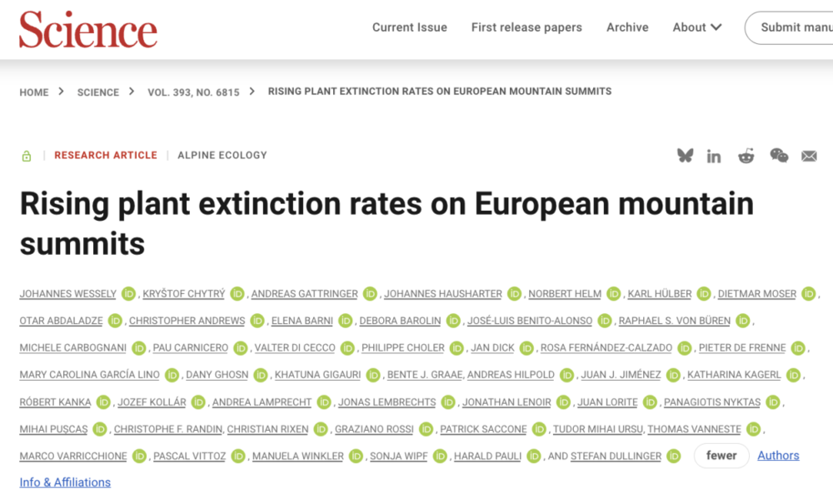
Task: Share the article on Reddit
Action: (x=746, y=156)
